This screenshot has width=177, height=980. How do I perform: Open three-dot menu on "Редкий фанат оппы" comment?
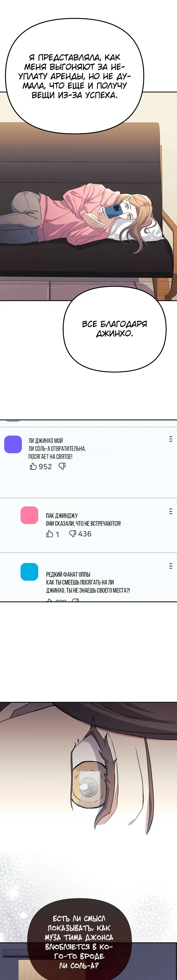point(171,566)
